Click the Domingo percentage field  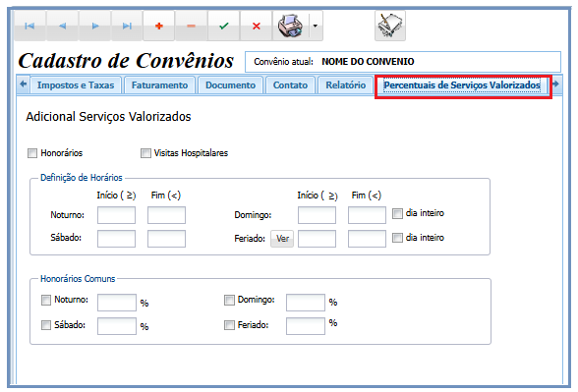tap(306, 303)
